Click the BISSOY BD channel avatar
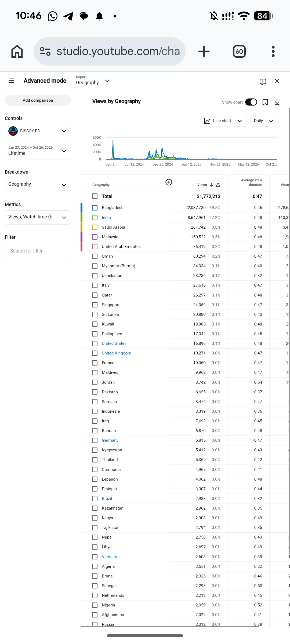The image size is (290, 644). 13,131
